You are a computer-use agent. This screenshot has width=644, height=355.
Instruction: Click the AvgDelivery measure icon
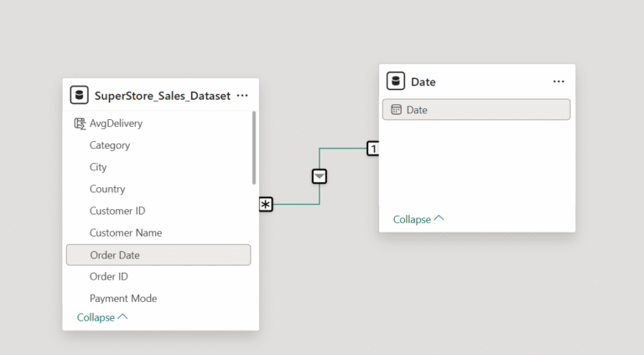tap(80, 123)
